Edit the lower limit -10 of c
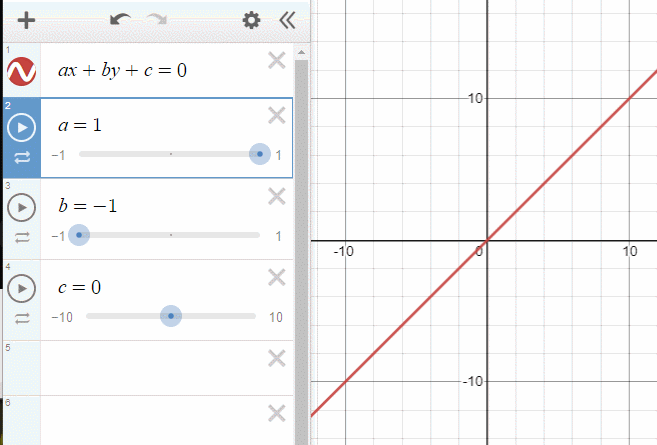Image resolution: width=657 pixels, height=445 pixels. [x=63, y=317]
